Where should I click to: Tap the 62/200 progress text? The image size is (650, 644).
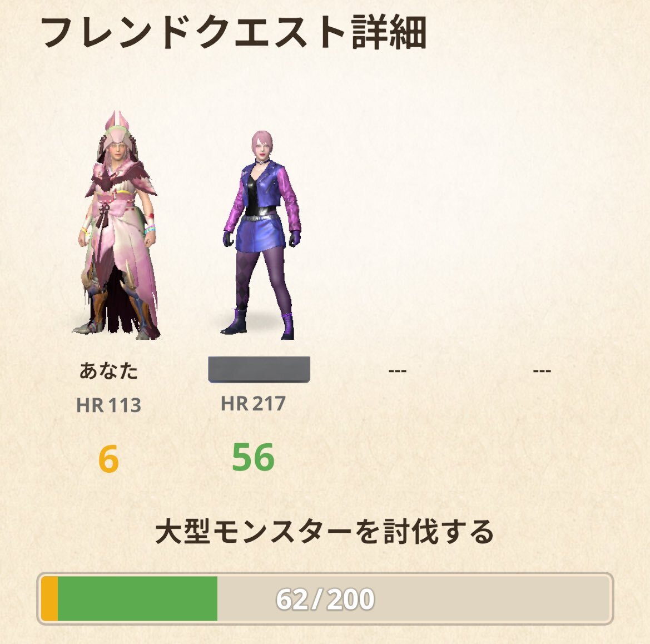tap(325, 599)
